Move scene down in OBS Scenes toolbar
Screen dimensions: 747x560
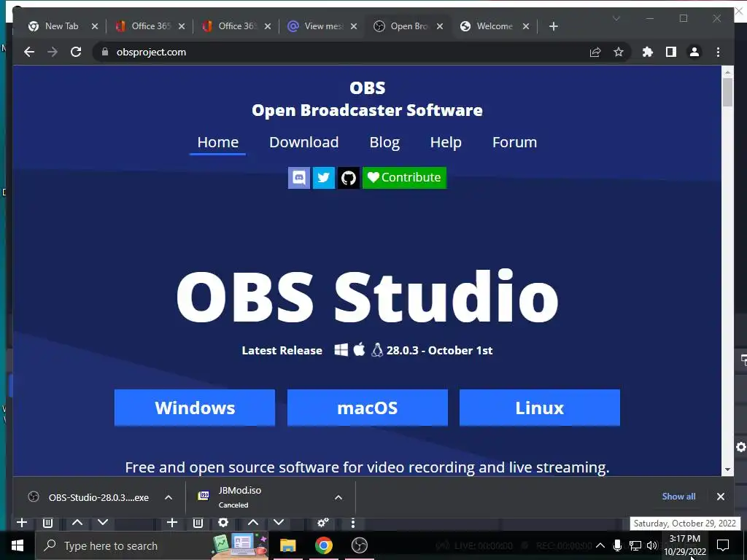(x=102, y=522)
